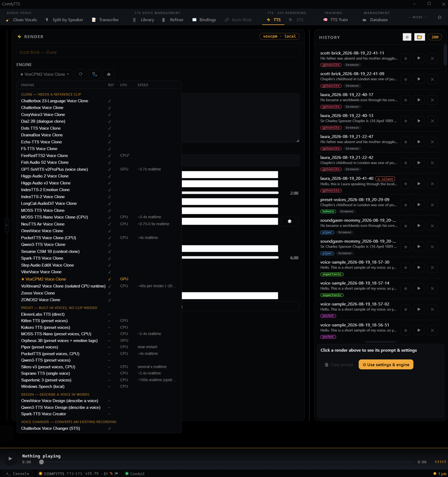The image size is (448, 477).
Task: Play the laura_2026-08-19_22-40-17 render
Action: tap(419, 100)
